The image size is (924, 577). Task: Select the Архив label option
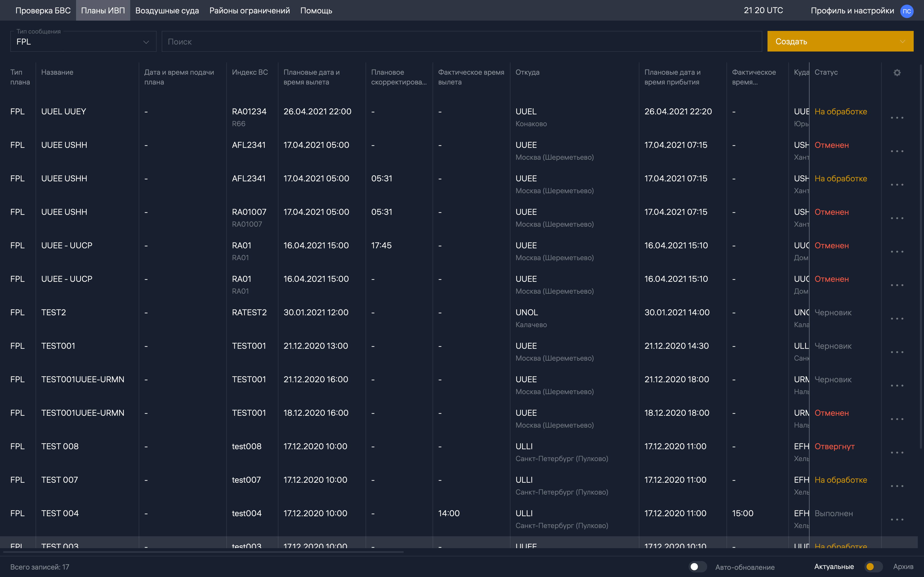click(x=903, y=567)
